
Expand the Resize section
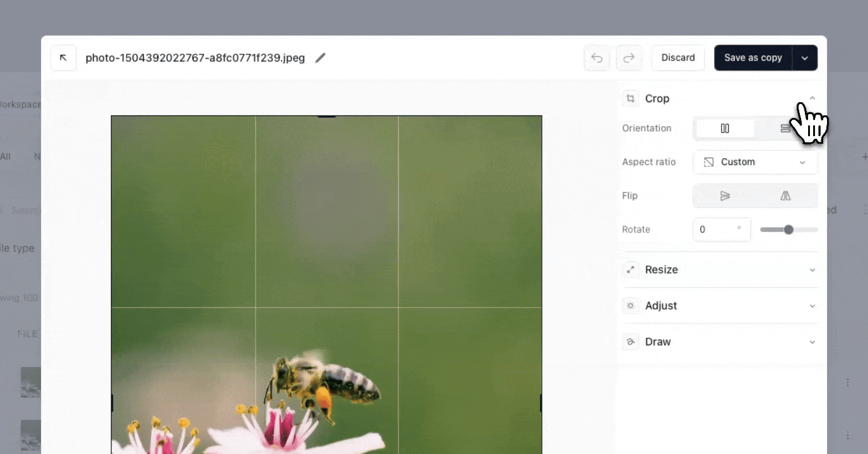(x=812, y=269)
